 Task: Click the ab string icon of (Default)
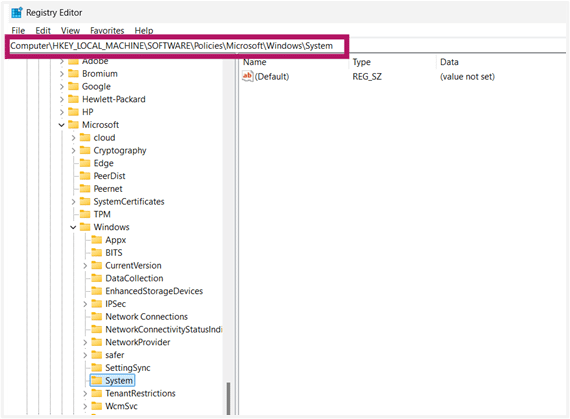click(x=247, y=76)
